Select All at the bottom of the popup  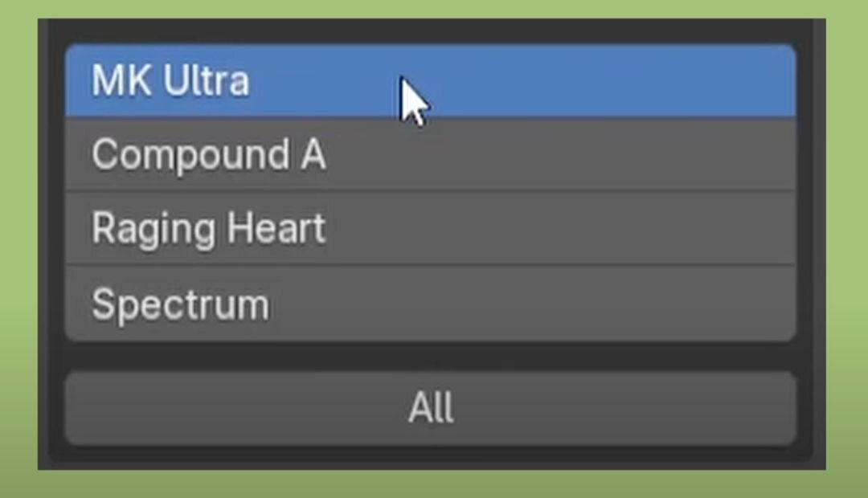tap(430, 408)
